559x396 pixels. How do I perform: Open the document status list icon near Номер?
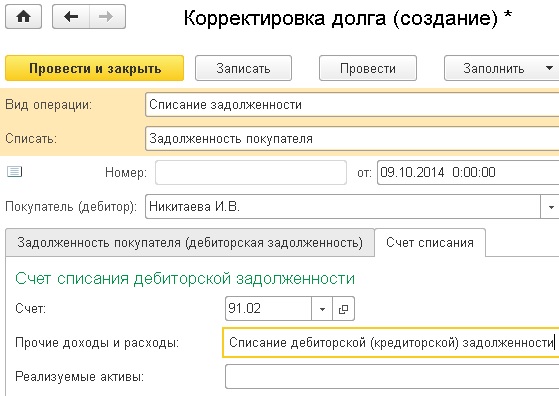[15, 172]
